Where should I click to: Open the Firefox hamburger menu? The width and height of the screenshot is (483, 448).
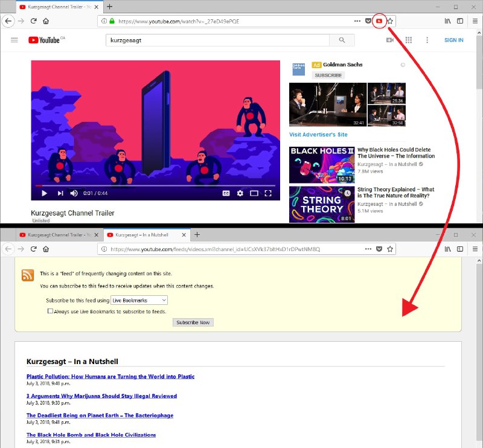pos(476,21)
